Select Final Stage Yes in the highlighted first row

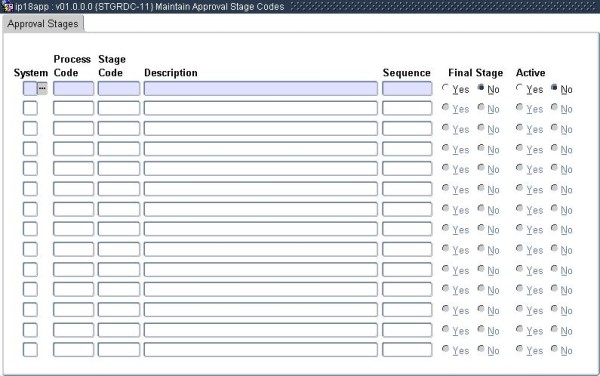445,88
